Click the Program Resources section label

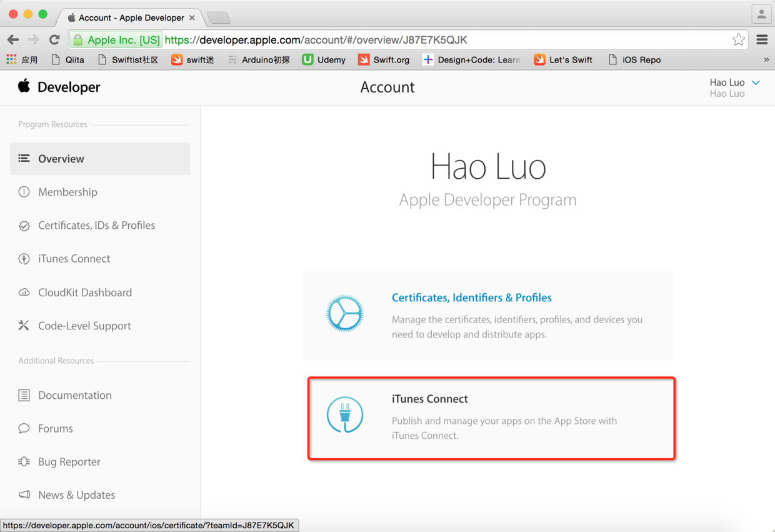(x=53, y=124)
